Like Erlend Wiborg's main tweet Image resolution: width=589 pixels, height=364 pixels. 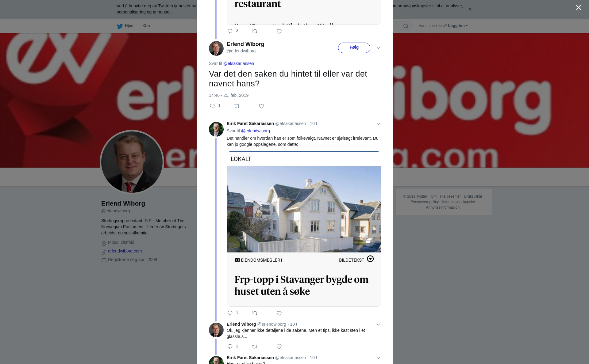click(261, 106)
